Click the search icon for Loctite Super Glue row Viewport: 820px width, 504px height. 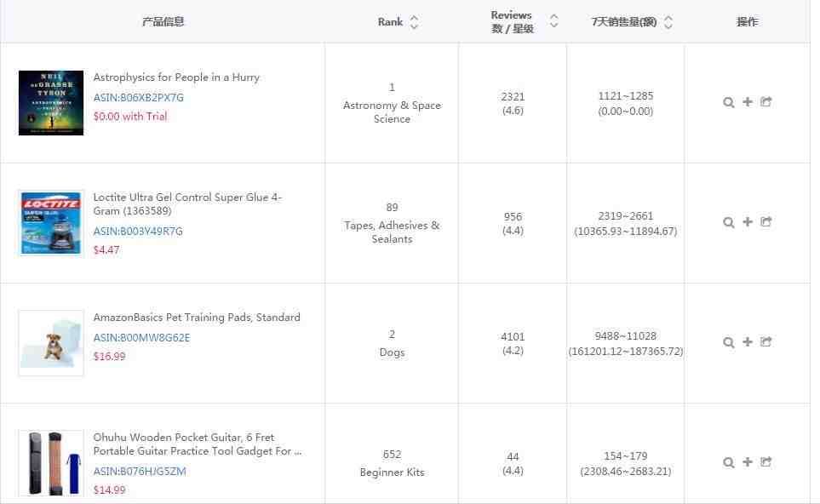tap(729, 223)
